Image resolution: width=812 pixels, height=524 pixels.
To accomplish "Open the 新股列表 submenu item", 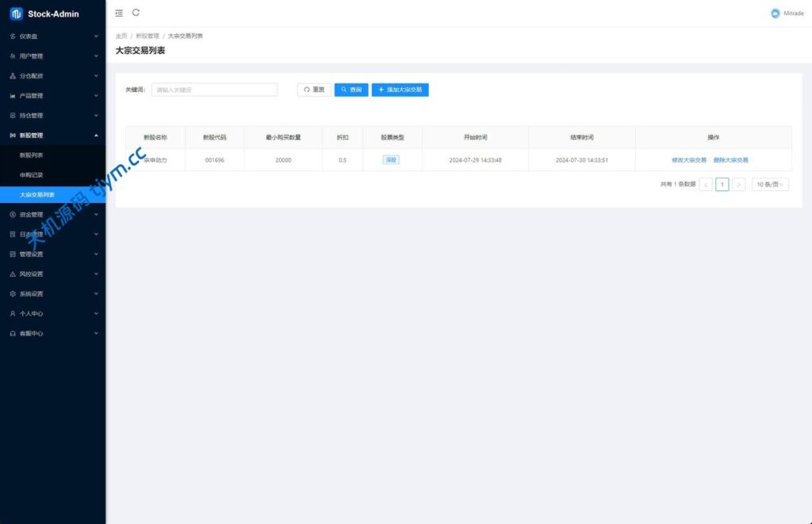I will (x=32, y=155).
